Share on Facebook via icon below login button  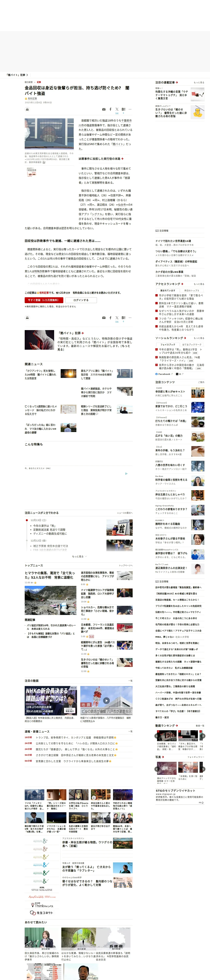pos(111,318)
